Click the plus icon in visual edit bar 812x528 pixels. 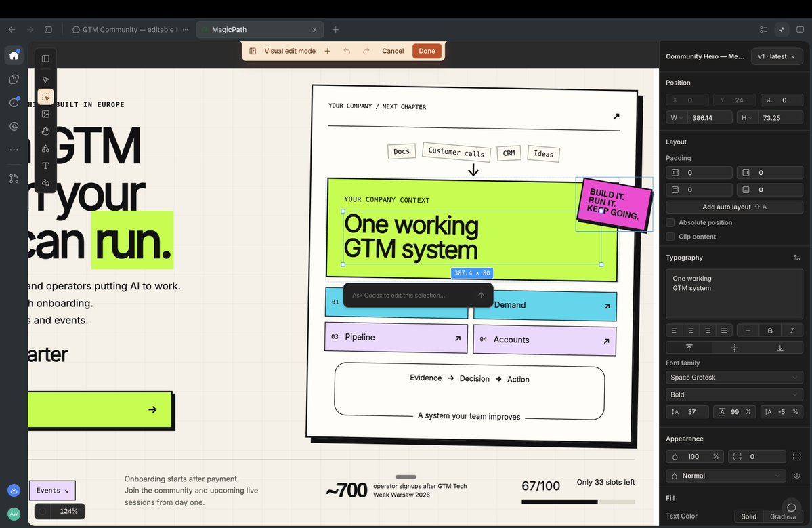(327, 51)
